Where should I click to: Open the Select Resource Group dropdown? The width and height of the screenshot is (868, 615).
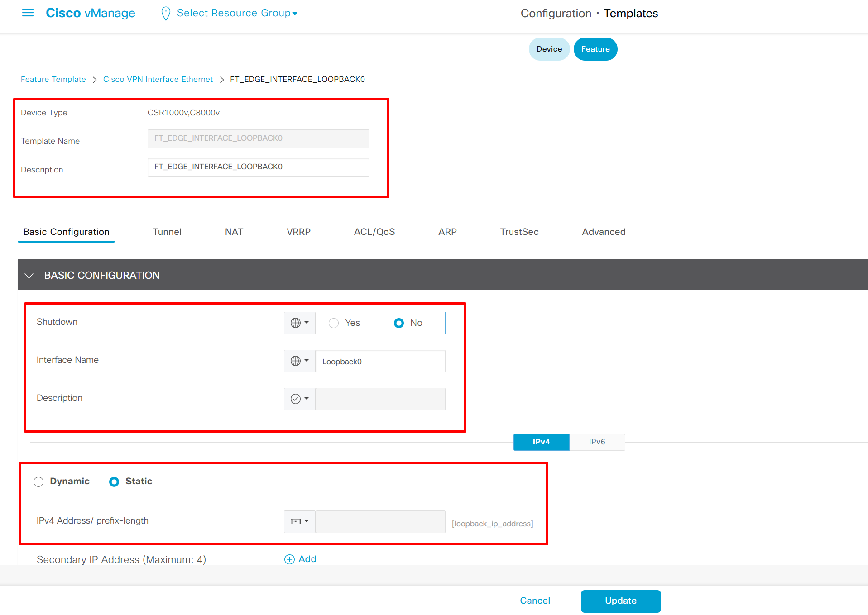pyautogui.click(x=237, y=13)
